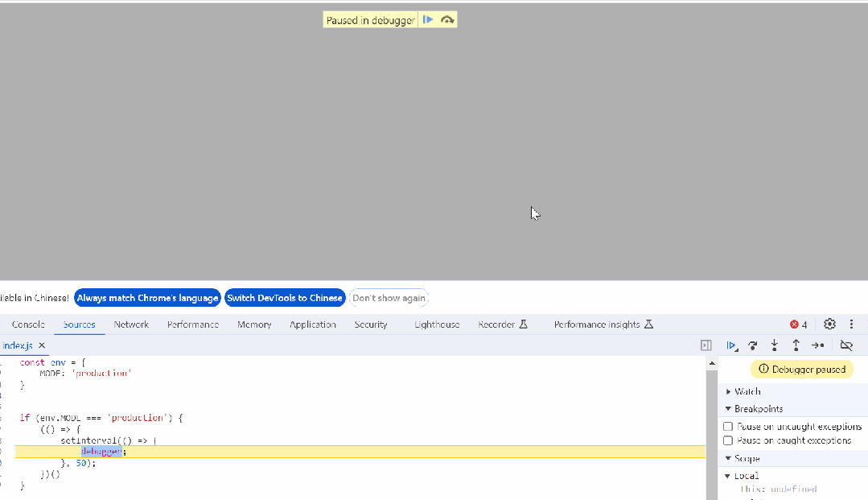Screen dimensions: 868x500
Task: Click the highlighted debugger statement
Action: [x=104, y=452]
